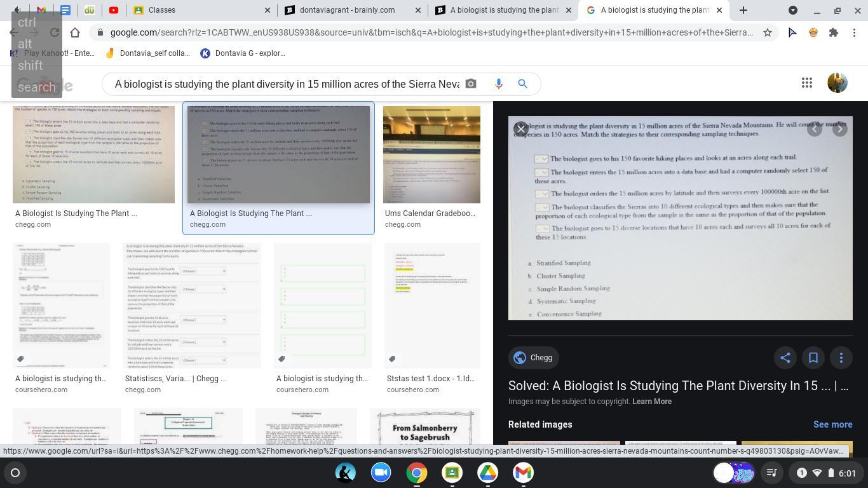Click the address bar URL

431,32
